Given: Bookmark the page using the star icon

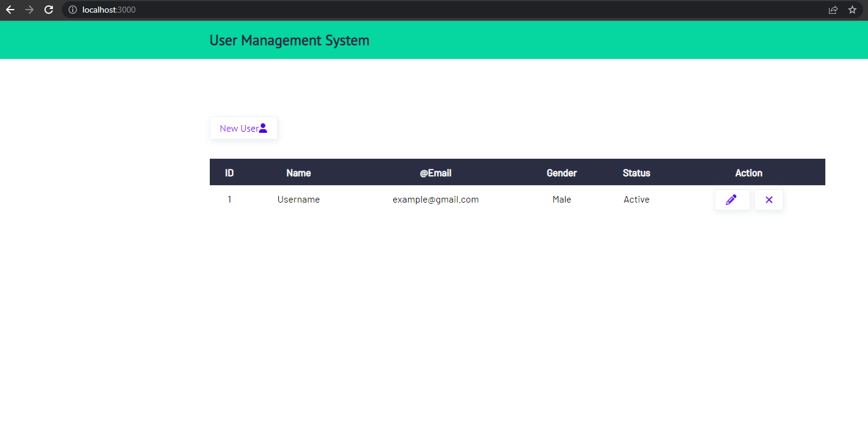Looking at the screenshot, I should (x=852, y=10).
